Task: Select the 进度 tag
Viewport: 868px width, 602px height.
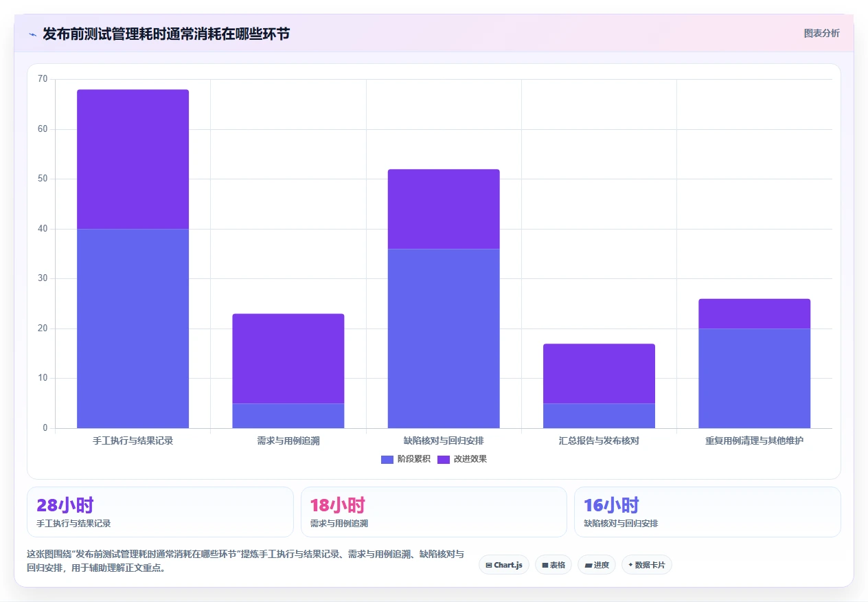Action: coord(597,565)
